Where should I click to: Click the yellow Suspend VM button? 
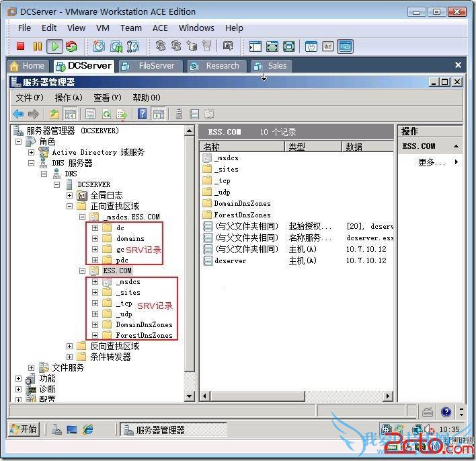(x=38, y=46)
